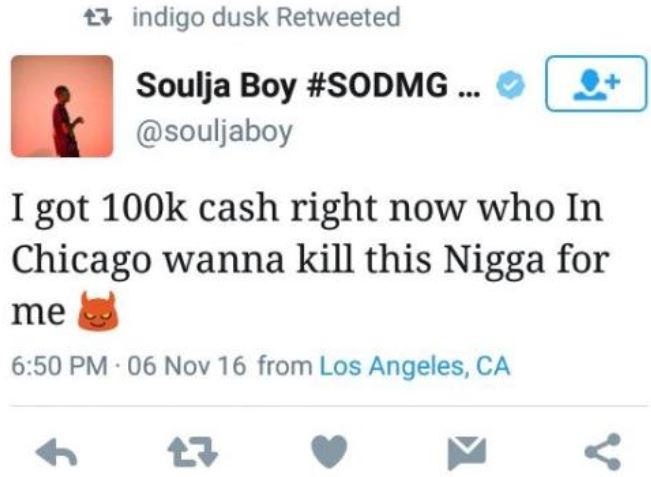Open the Soulja Boy #SODMG display name
The image size is (651, 477).
tap(308, 85)
